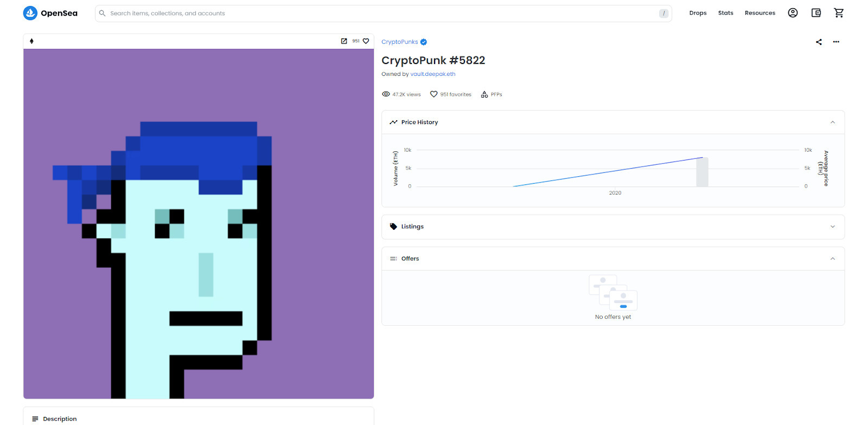The image size is (868, 425).
Task: Favorite the item with heart icon
Action: (366, 41)
